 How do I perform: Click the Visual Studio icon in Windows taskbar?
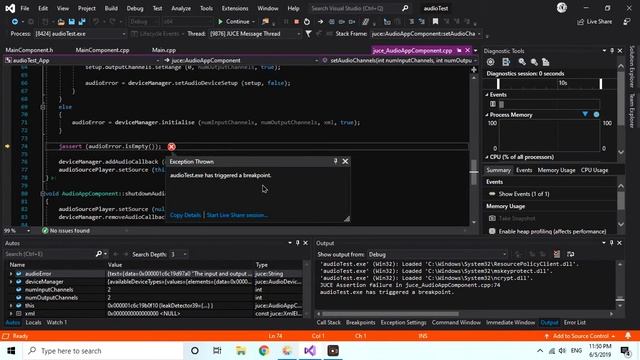pyautogui.click(x=310, y=351)
